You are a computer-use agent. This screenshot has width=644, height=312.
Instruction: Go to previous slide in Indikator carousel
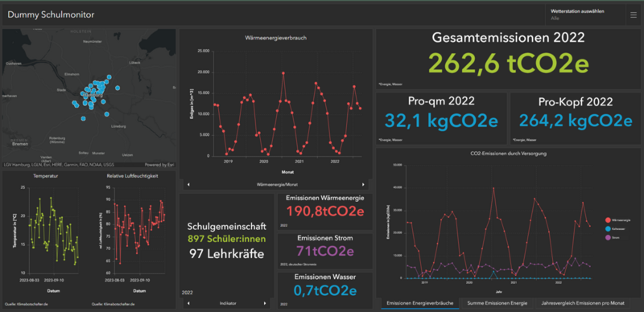point(188,303)
